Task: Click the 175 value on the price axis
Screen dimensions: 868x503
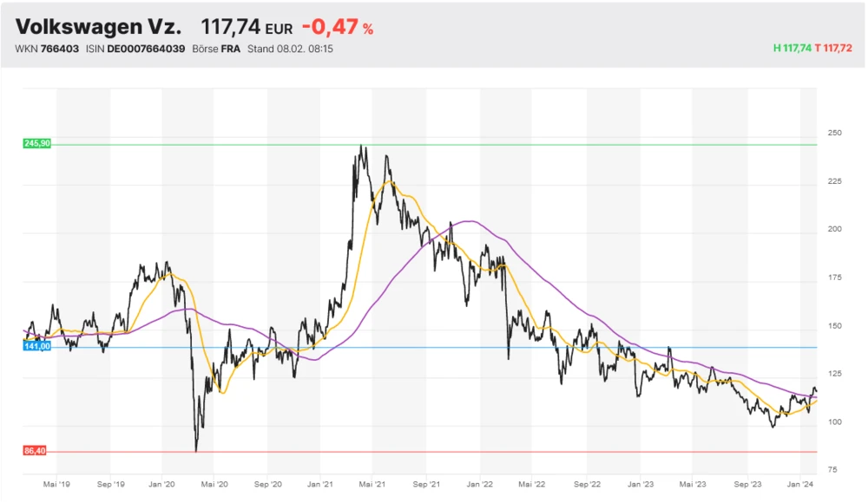Action: pyautogui.click(x=834, y=278)
